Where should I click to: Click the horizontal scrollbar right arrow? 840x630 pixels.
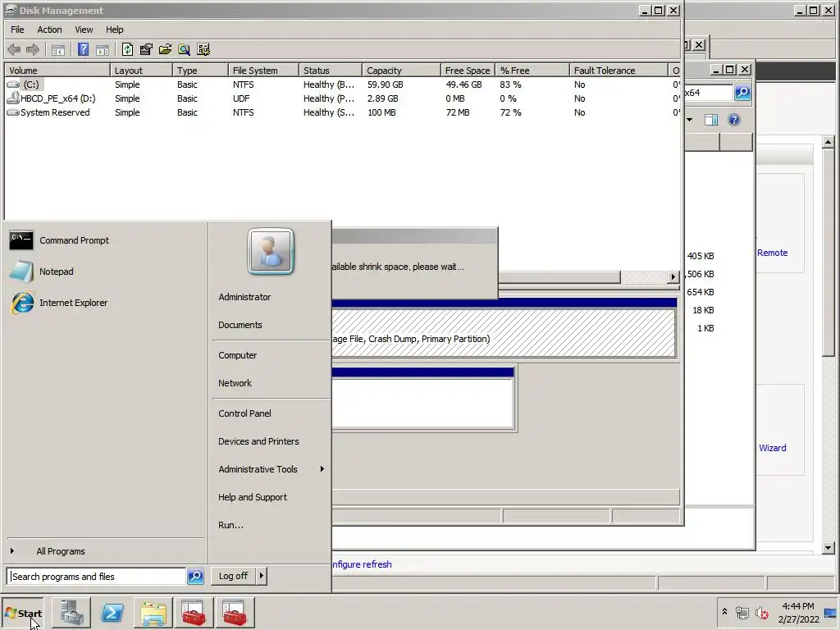[x=673, y=277]
